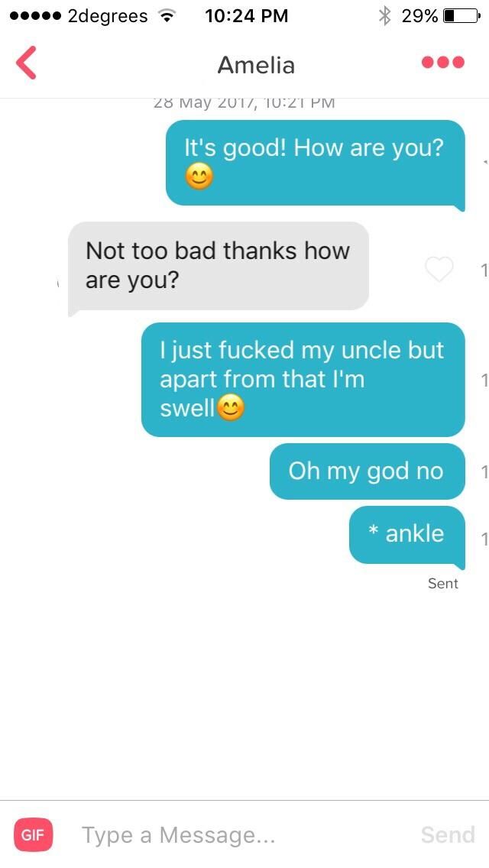Image resolution: width=489 pixels, height=868 pixels.
Task: Select the 'Oh my god no' bubble
Action: [368, 471]
